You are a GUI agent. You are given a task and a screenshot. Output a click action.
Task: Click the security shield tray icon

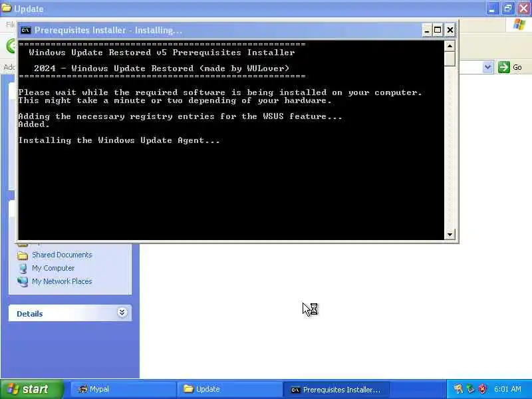pyautogui.click(x=481, y=389)
